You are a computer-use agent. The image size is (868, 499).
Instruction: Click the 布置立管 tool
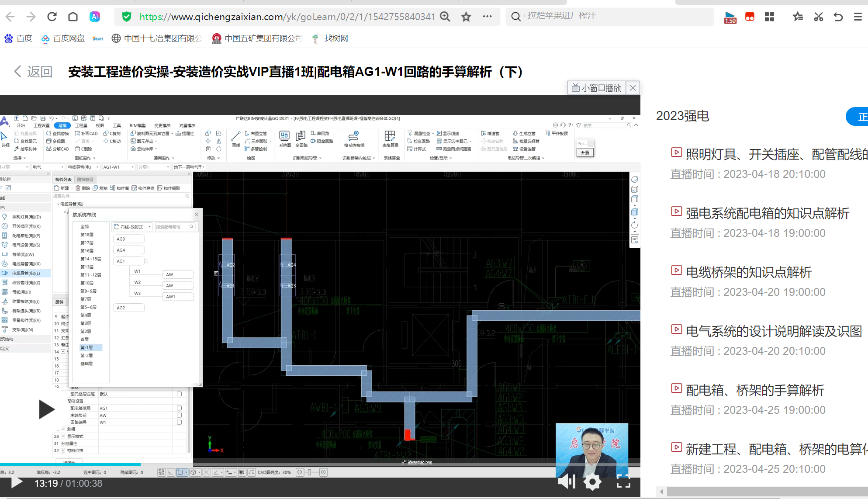pos(256,133)
